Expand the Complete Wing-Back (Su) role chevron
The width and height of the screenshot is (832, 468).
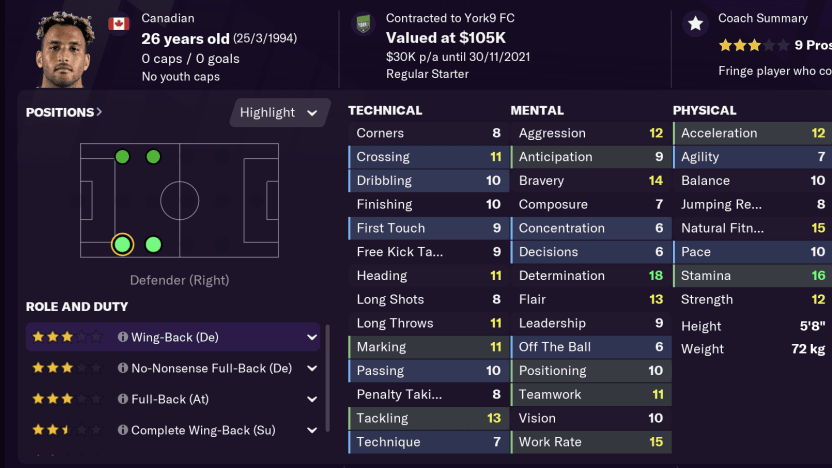pos(312,431)
